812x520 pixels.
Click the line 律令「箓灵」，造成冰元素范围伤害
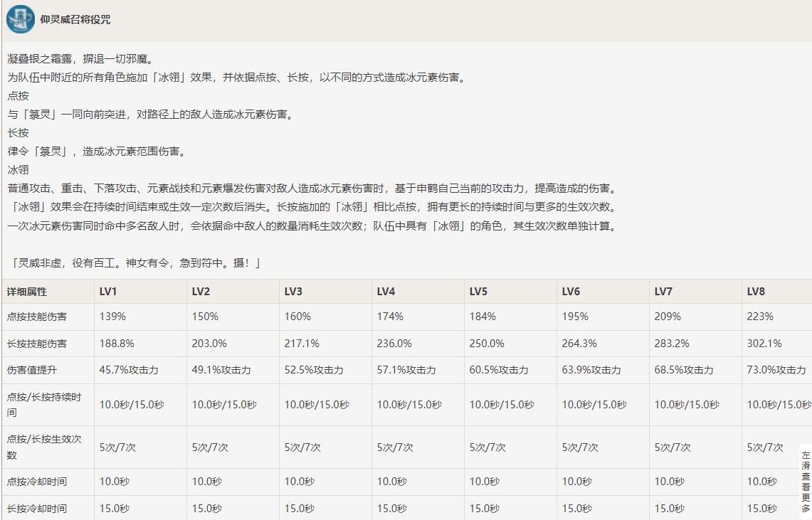coord(97,152)
